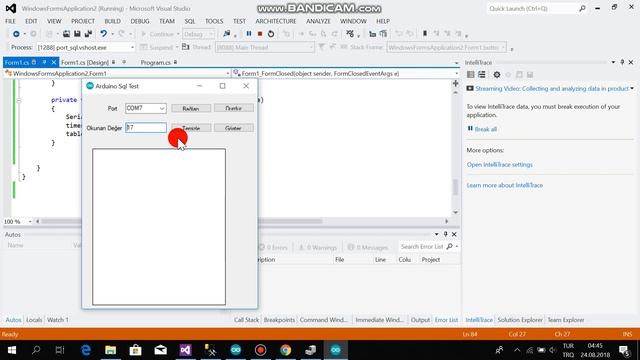Toggle the 0 Messages filter in the Error List
This screenshot has width=640, height=360.
click(x=367, y=247)
